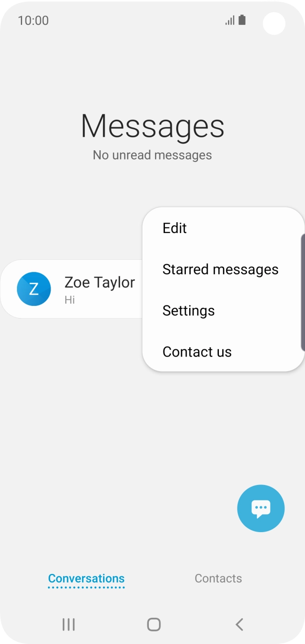305x644 pixels.
Task: Tap the signal strength status icon
Action: (x=230, y=20)
